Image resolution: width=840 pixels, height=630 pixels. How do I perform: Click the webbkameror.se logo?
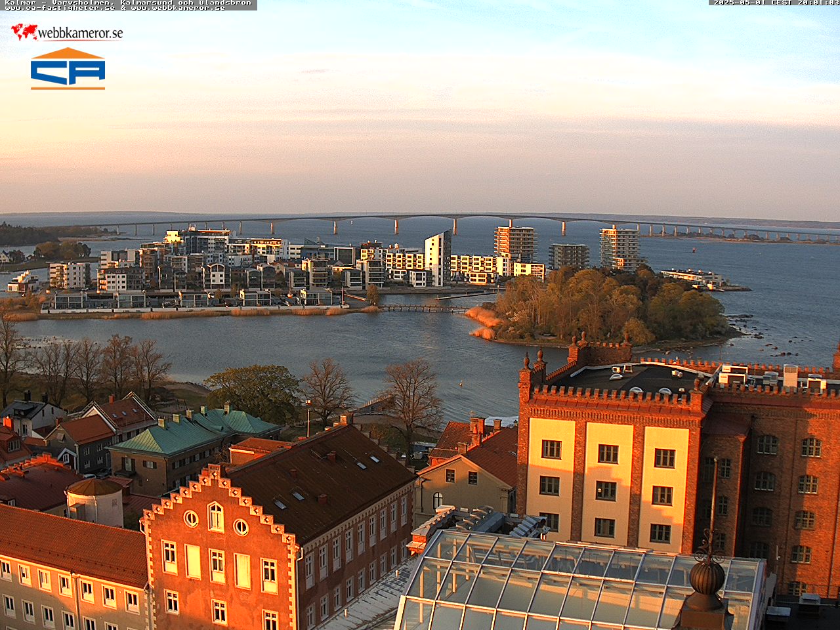coord(67,32)
